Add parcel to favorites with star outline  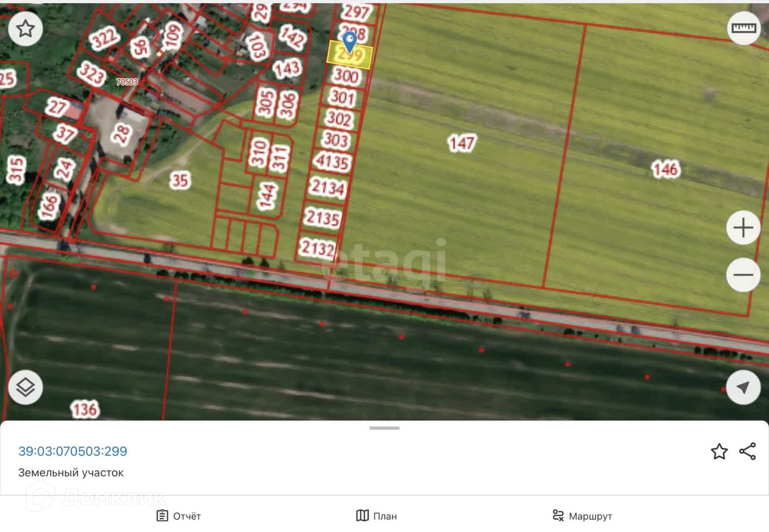click(x=719, y=451)
